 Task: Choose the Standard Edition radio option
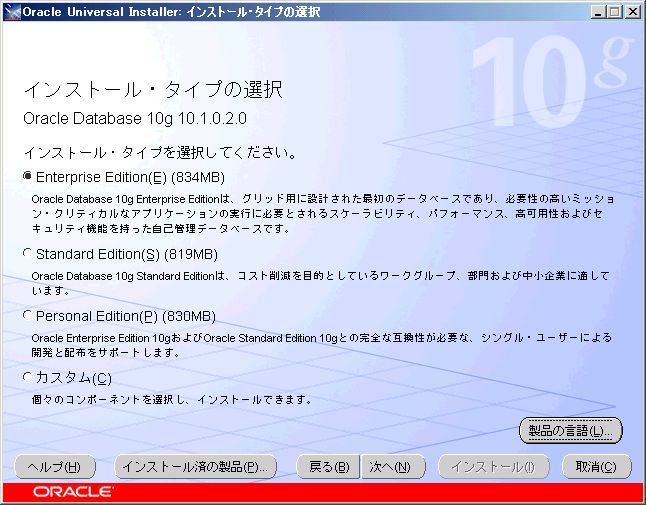coord(28,253)
